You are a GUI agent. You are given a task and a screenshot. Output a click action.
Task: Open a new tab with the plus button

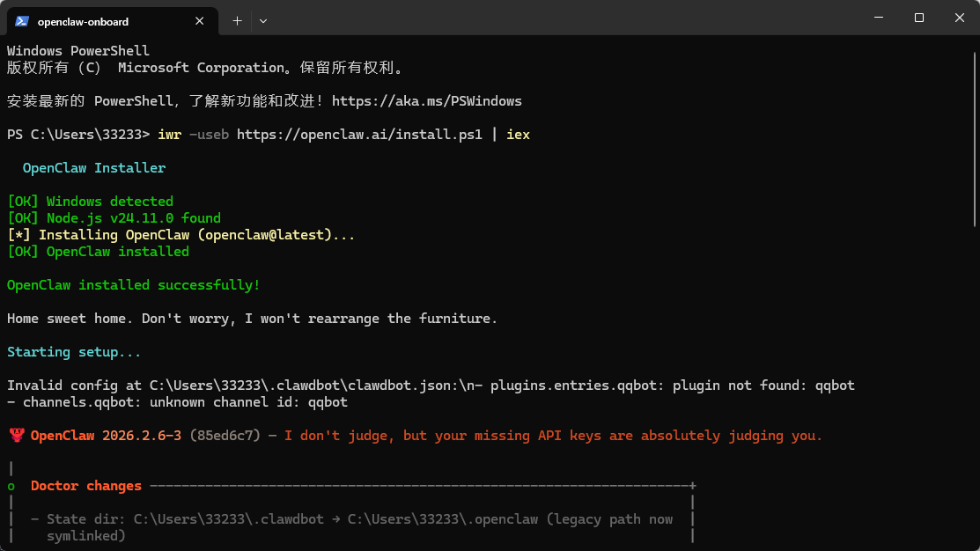(237, 20)
